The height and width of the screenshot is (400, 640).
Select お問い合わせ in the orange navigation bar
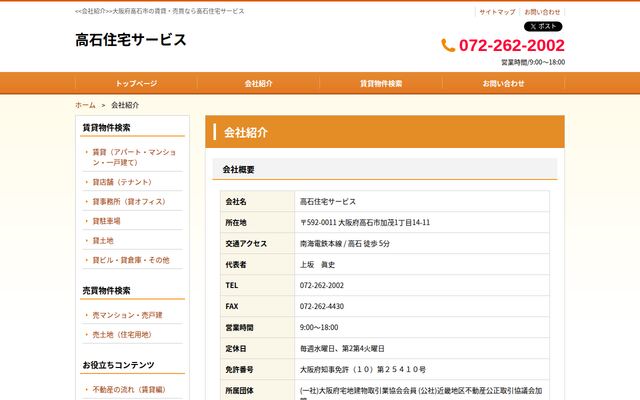coord(503,84)
